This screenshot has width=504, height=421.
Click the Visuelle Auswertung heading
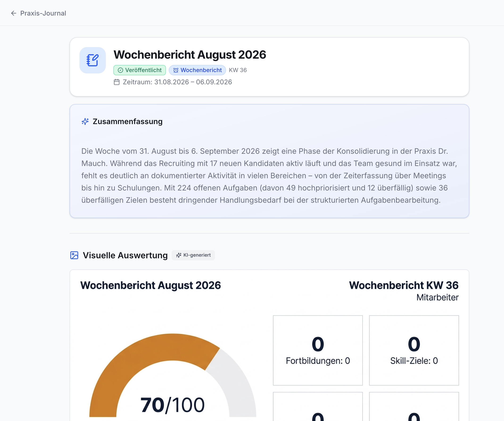tap(125, 255)
